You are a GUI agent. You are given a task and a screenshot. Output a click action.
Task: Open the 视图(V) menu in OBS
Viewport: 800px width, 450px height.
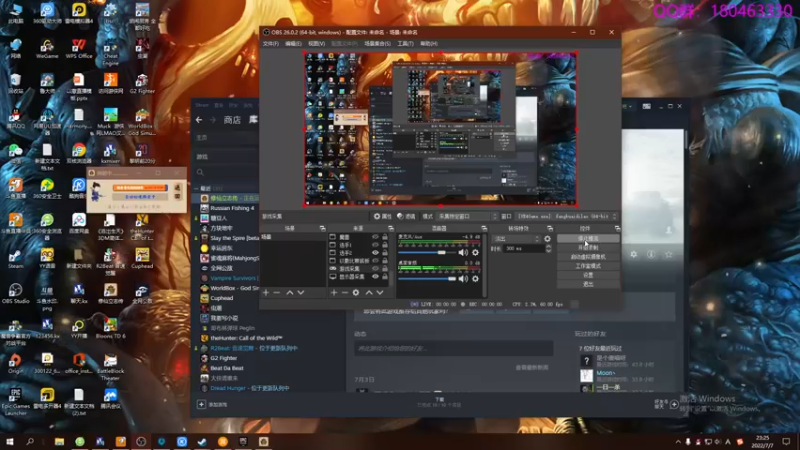316,44
